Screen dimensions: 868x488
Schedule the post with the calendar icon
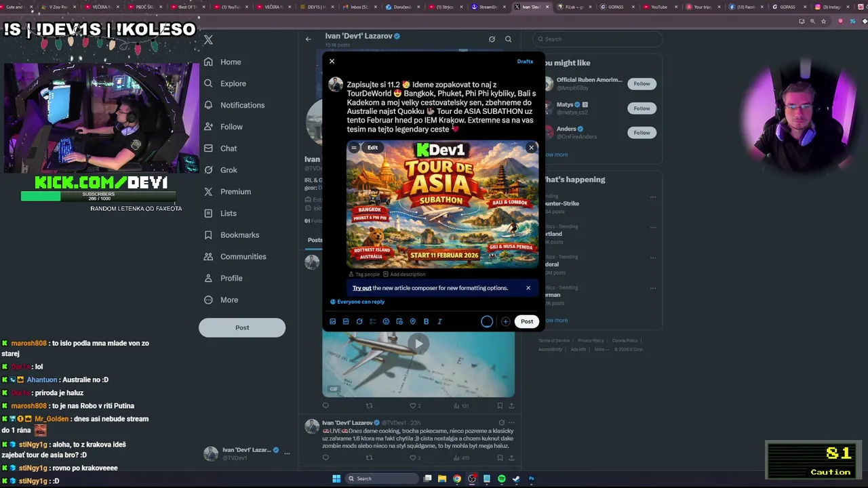coord(399,322)
